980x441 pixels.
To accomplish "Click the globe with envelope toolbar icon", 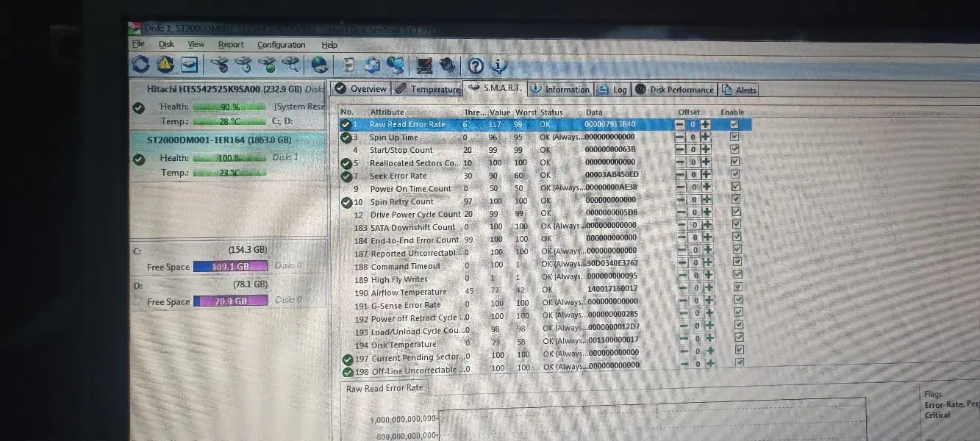I will coord(372,65).
